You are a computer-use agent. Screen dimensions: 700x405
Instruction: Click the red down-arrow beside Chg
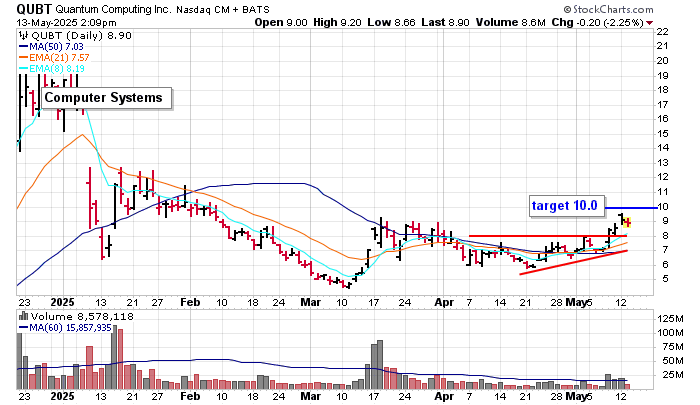pos(650,23)
